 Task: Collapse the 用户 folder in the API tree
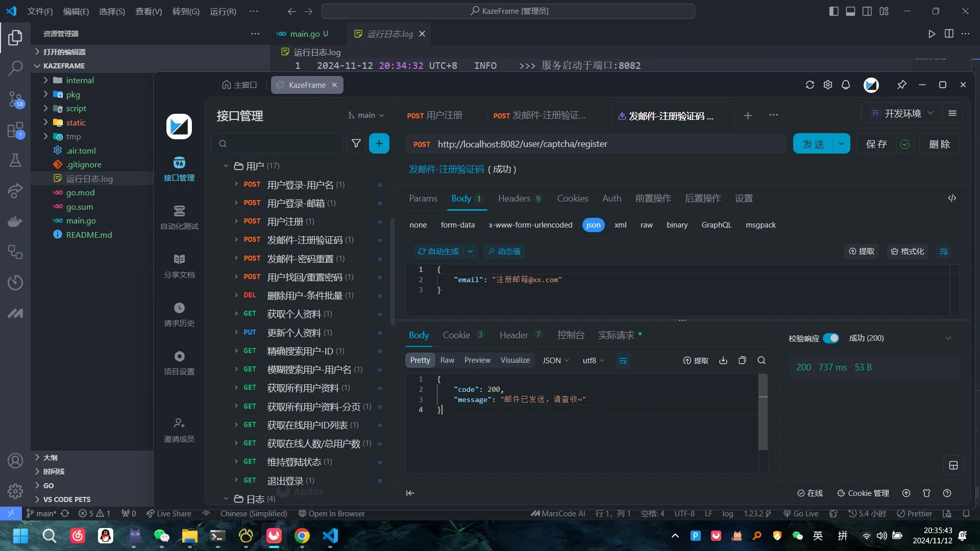226,166
